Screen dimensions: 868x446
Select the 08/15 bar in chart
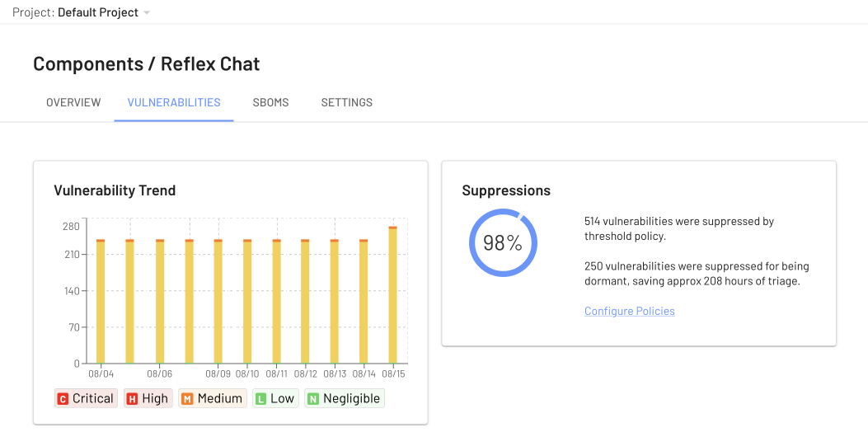(x=393, y=294)
